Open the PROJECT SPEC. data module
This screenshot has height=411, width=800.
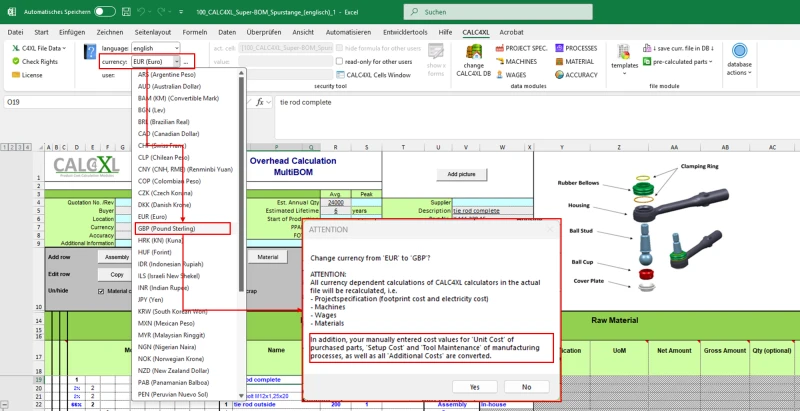(521, 48)
